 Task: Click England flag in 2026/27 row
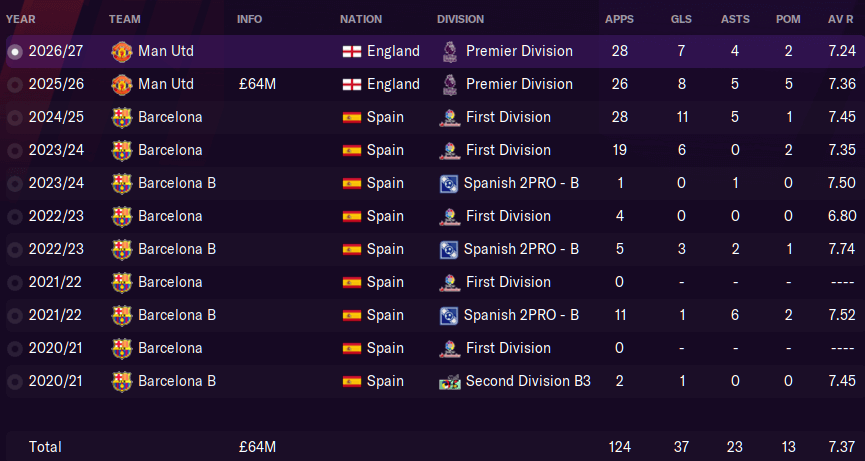(x=352, y=52)
